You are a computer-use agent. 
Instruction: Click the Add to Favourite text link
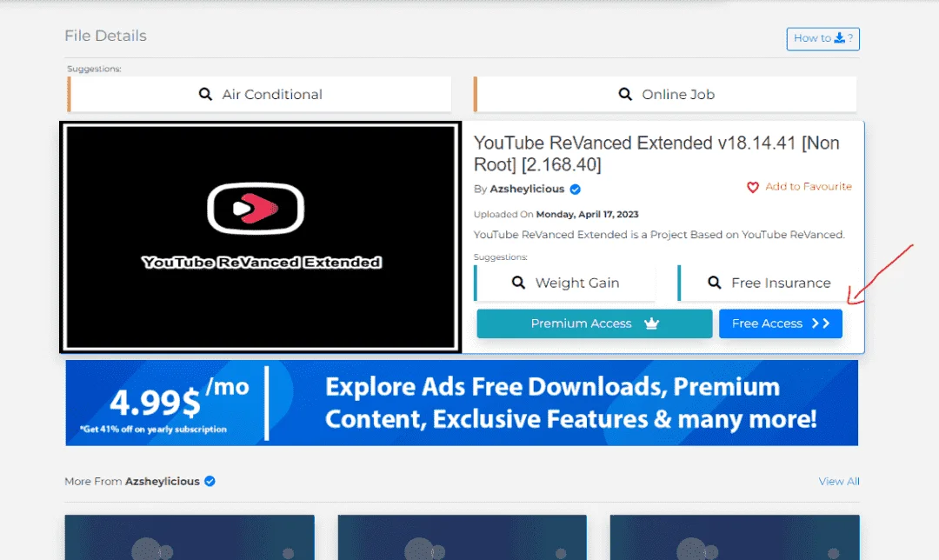click(809, 186)
